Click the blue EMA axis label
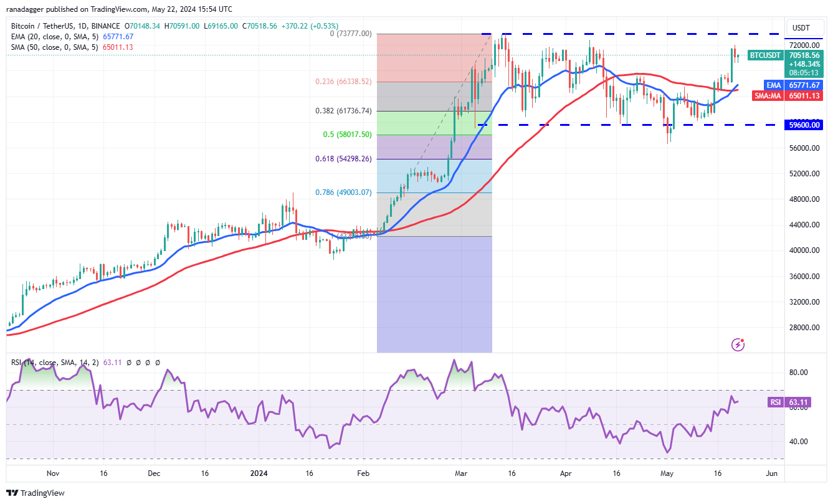 [773, 85]
